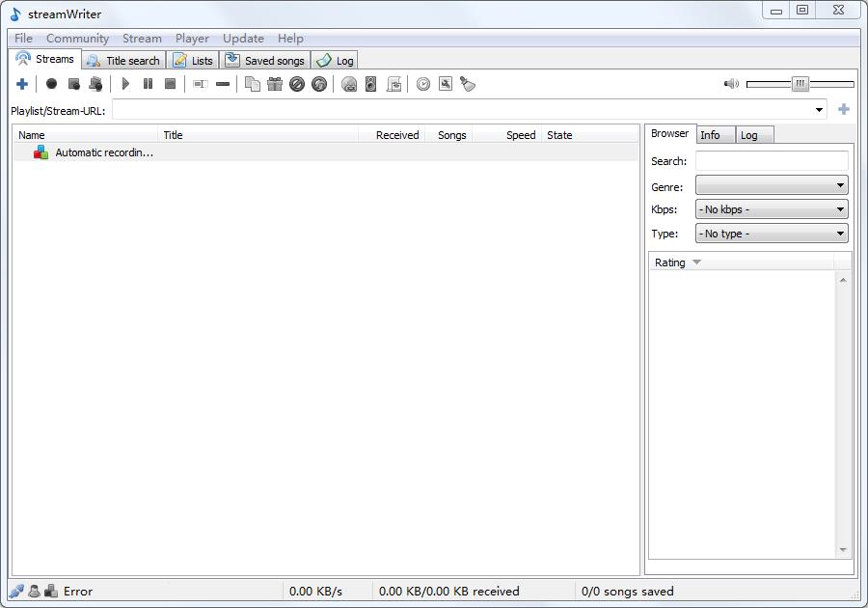This screenshot has height=608, width=868.
Task: Click the volume slider handle
Action: pos(800,84)
